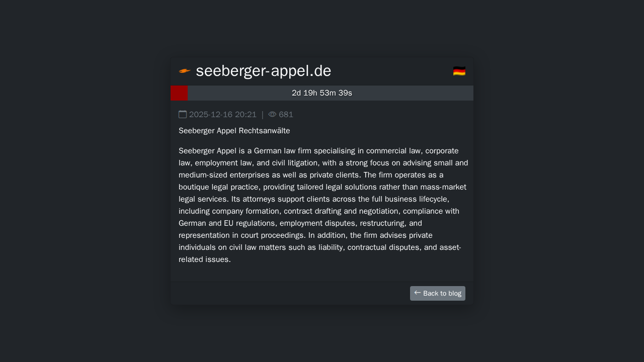Click the eye views icon
The width and height of the screenshot is (644, 362).
pos(272,114)
